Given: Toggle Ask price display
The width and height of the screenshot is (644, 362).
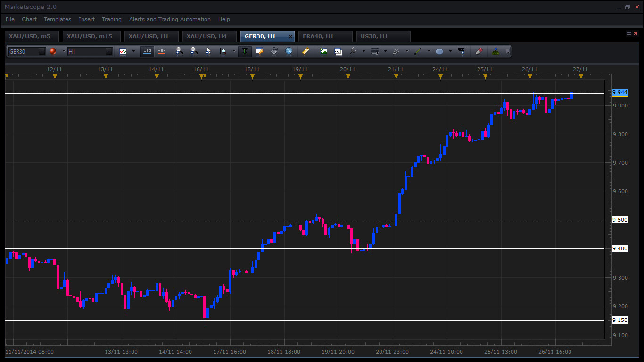Looking at the screenshot, I should pos(162,51).
